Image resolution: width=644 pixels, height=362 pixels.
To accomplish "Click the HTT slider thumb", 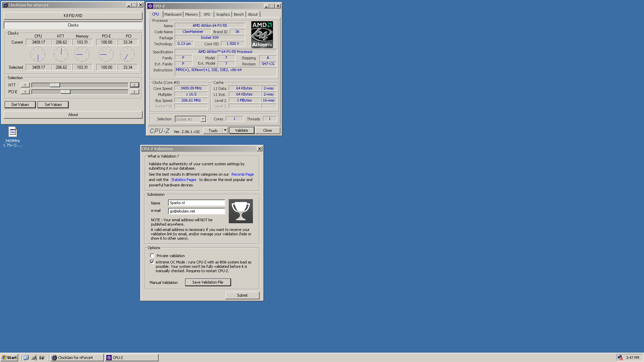I will pos(55,85).
